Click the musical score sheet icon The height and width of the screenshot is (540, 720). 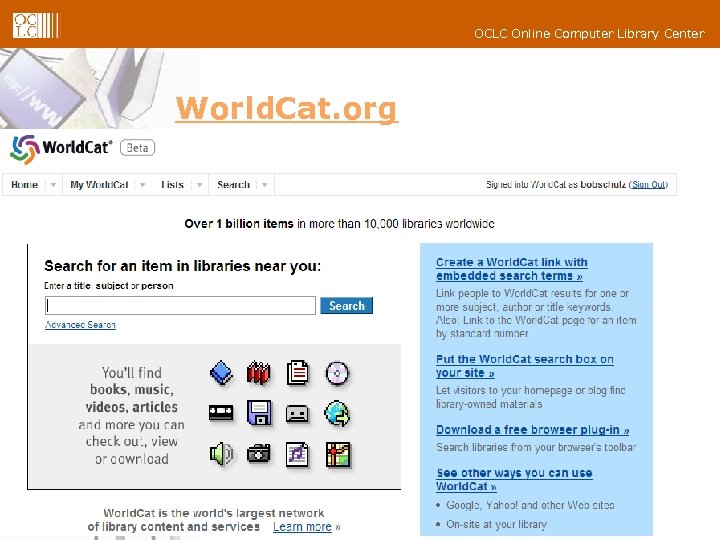(298, 455)
